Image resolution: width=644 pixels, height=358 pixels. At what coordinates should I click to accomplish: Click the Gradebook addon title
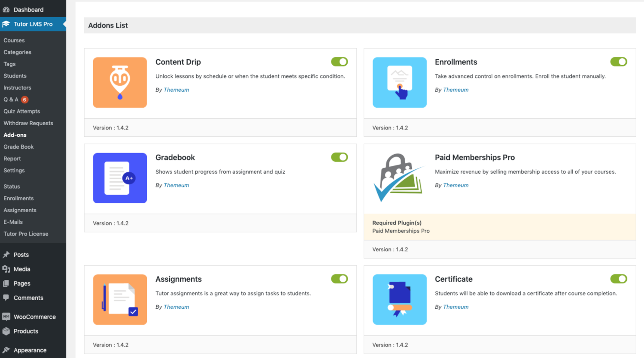point(175,157)
